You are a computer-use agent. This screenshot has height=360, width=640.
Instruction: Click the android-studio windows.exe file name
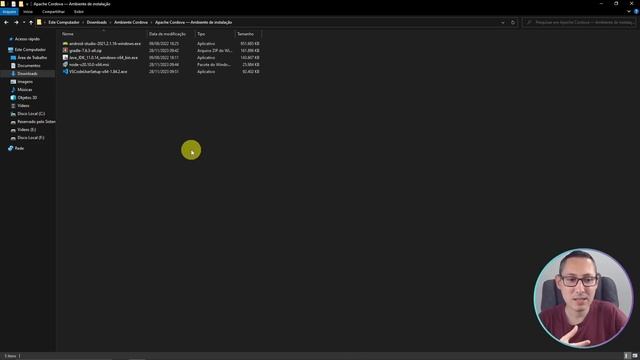coord(105,44)
